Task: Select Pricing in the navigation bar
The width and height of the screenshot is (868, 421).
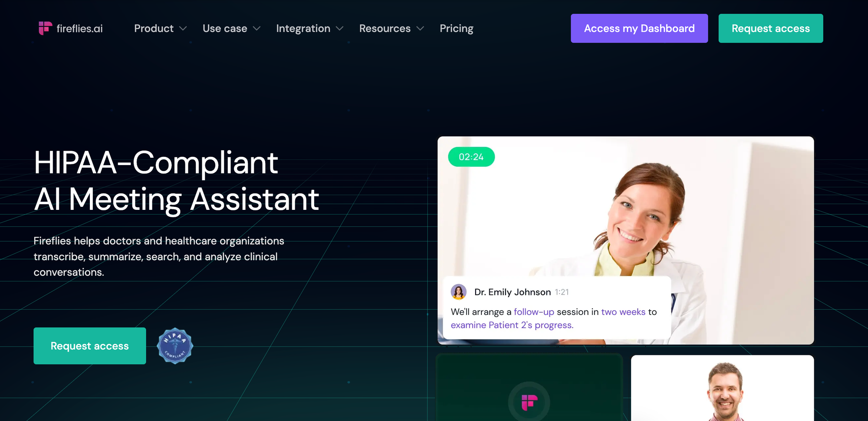Action: [x=457, y=28]
